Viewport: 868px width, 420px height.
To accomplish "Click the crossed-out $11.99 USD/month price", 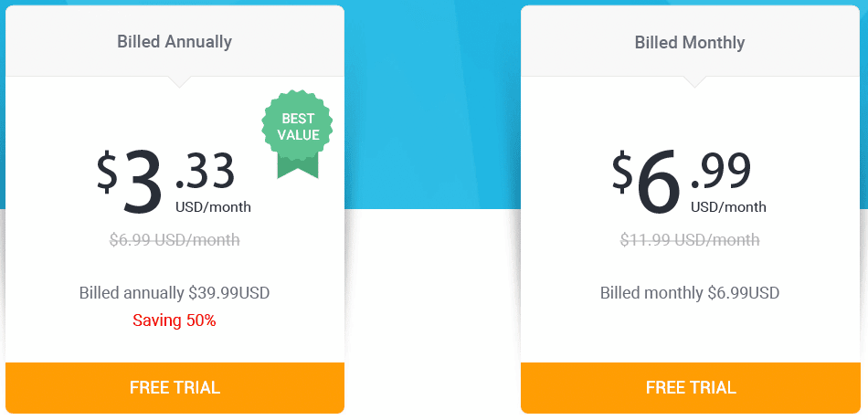I will tap(690, 239).
